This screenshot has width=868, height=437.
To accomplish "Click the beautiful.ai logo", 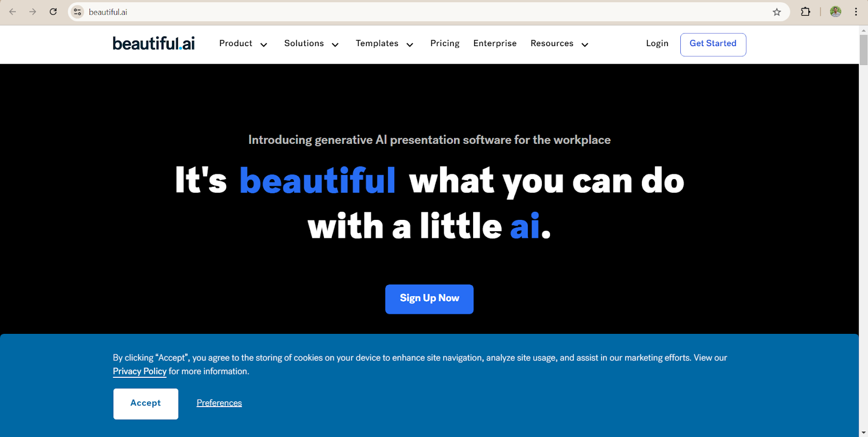I will tap(154, 43).
